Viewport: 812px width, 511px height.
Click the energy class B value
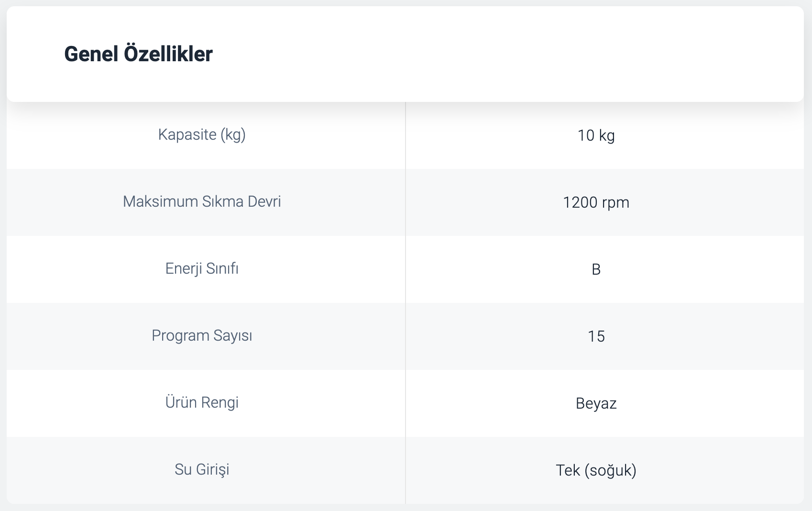click(596, 269)
